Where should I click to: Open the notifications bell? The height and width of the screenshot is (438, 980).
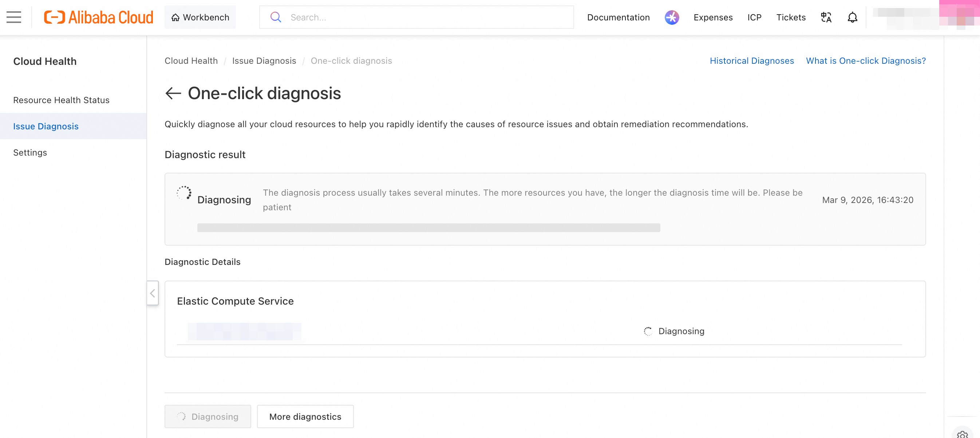point(852,17)
